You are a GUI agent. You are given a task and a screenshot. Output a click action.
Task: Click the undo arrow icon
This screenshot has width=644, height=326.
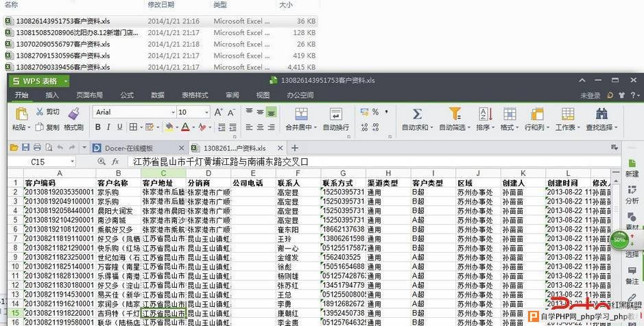(x=60, y=148)
